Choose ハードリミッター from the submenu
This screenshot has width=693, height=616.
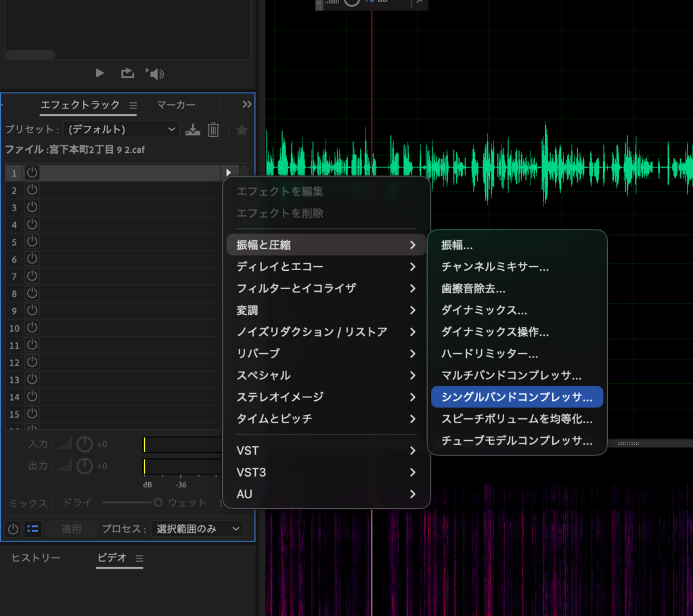[489, 353]
